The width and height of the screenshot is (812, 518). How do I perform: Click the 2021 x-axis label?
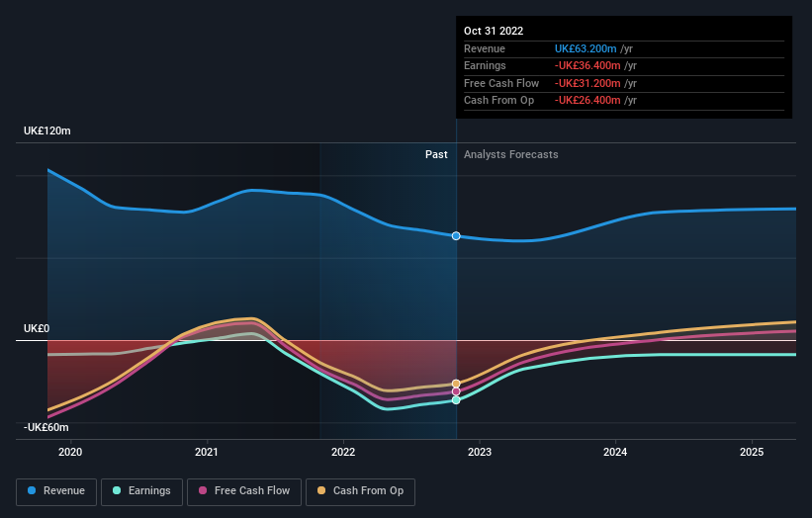click(x=207, y=452)
